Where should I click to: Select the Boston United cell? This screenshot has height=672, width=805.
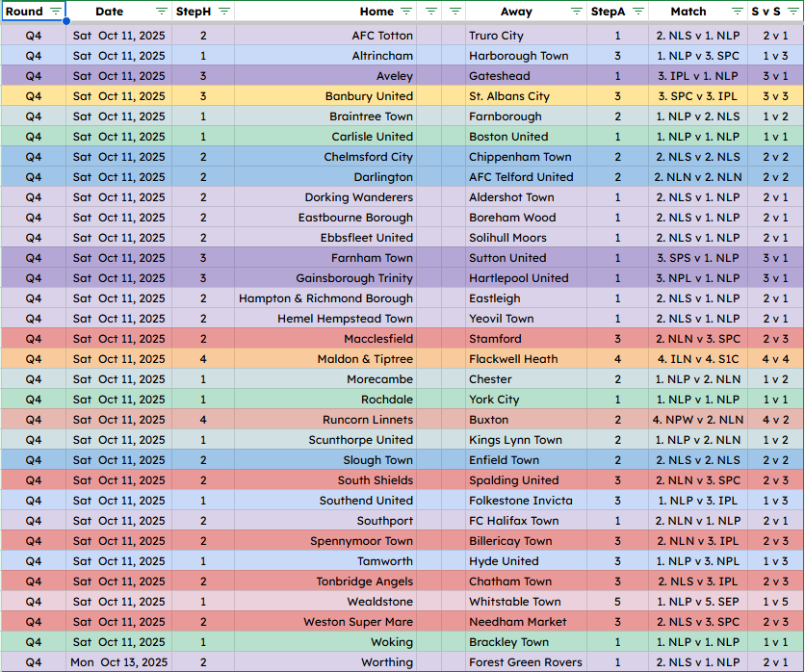[526, 137]
